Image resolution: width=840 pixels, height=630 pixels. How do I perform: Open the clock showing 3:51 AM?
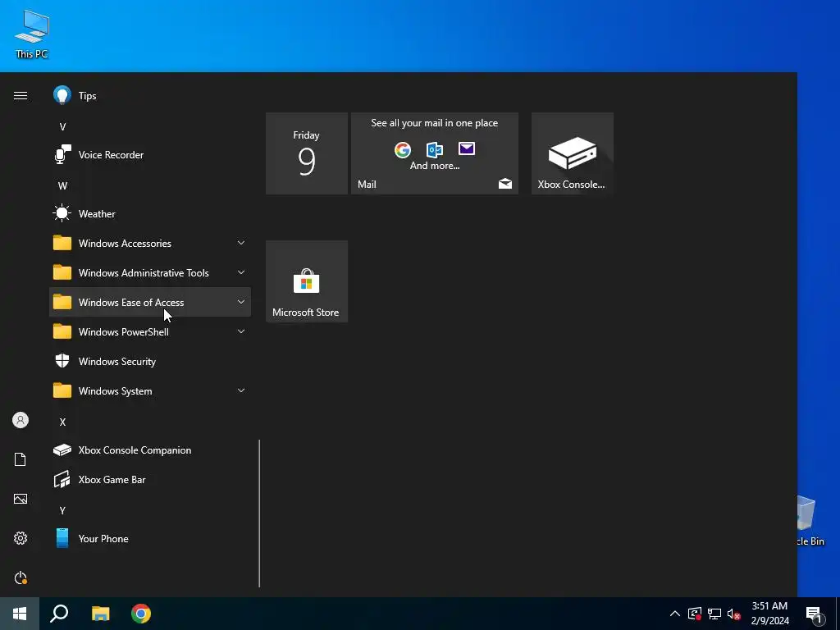pos(769,614)
